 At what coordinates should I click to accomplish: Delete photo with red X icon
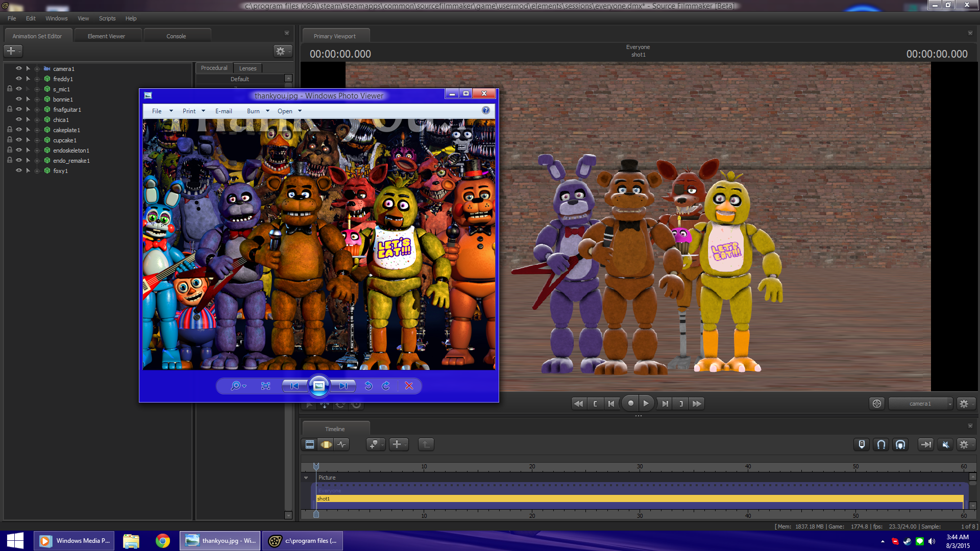(x=409, y=386)
